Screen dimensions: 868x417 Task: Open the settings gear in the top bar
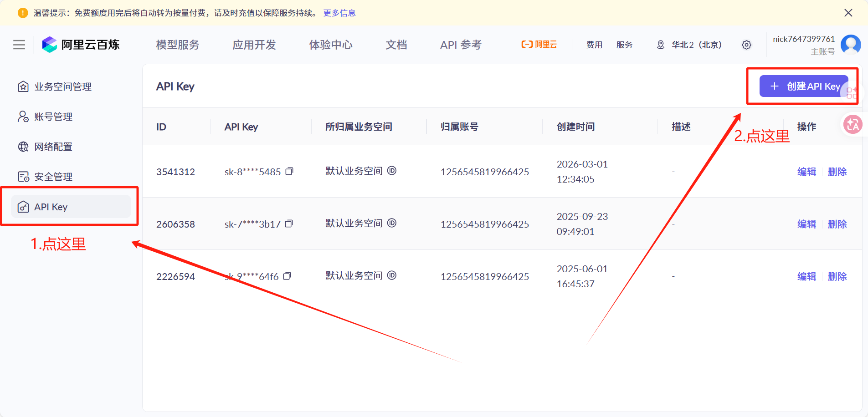[x=746, y=45]
